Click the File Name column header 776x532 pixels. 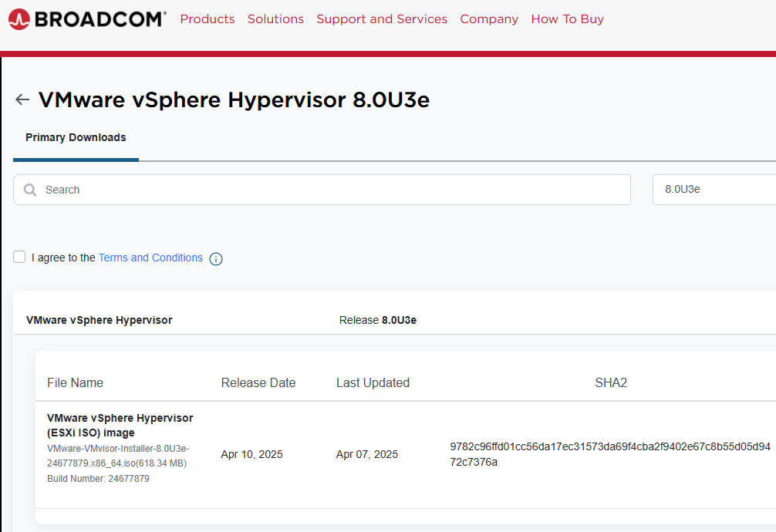click(75, 382)
